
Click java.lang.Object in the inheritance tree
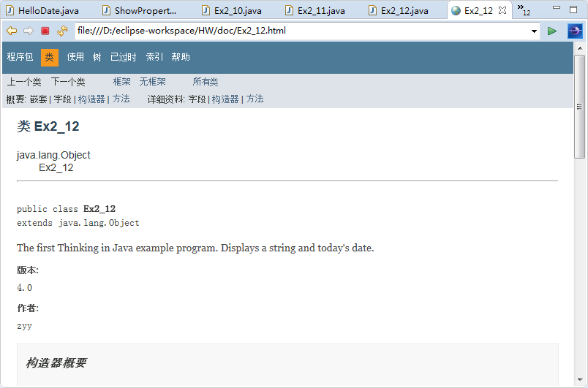point(53,155)
